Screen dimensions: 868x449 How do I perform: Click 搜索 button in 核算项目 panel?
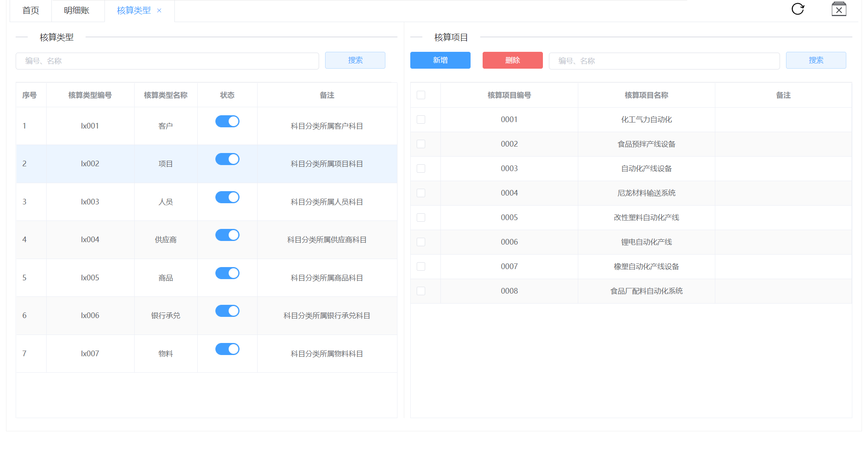coord(816,60)
